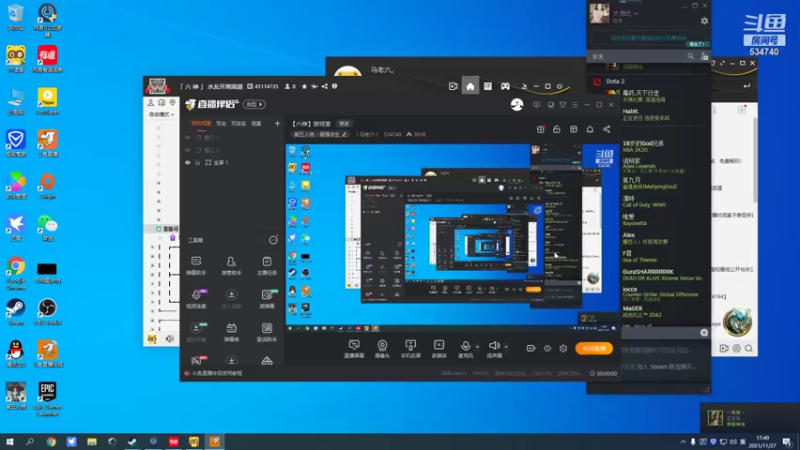Open the speaker options arrow
800x450 pixels.
tap(506, 347)
